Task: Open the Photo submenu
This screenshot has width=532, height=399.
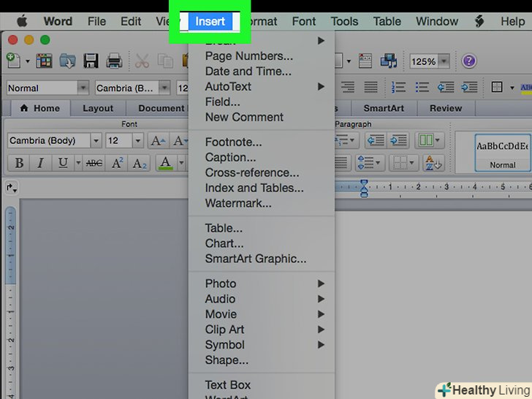Action: (262, 284)
